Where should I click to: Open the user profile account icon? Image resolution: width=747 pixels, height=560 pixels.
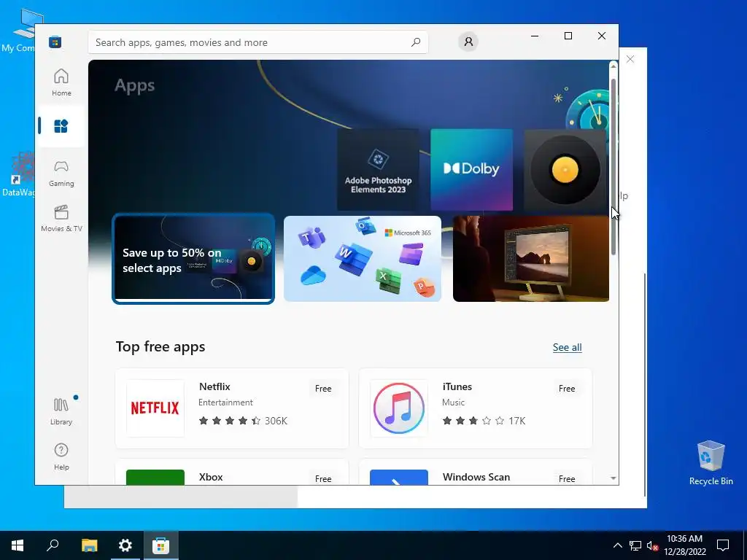tap(468, 42)
